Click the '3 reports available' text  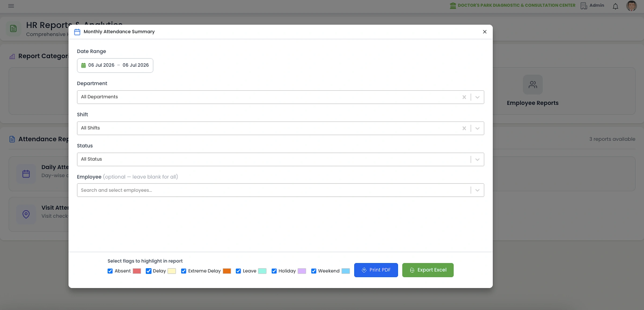point(612,139)
